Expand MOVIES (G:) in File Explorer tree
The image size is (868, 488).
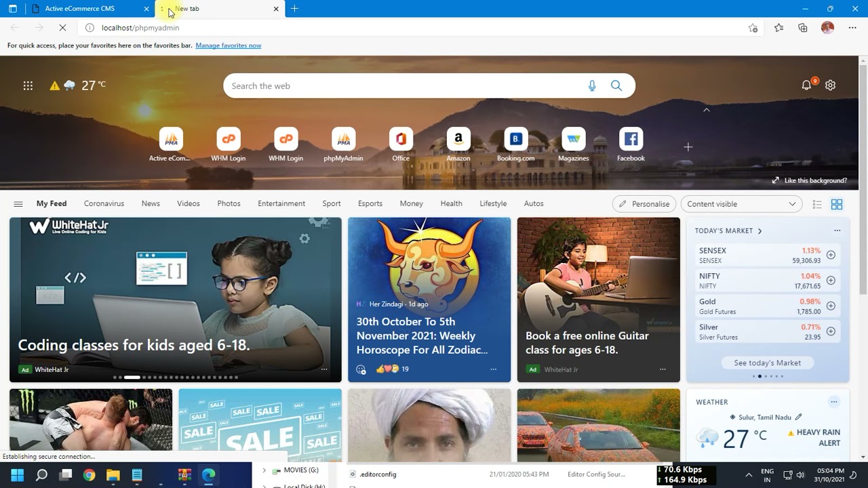tap(264, 470)
